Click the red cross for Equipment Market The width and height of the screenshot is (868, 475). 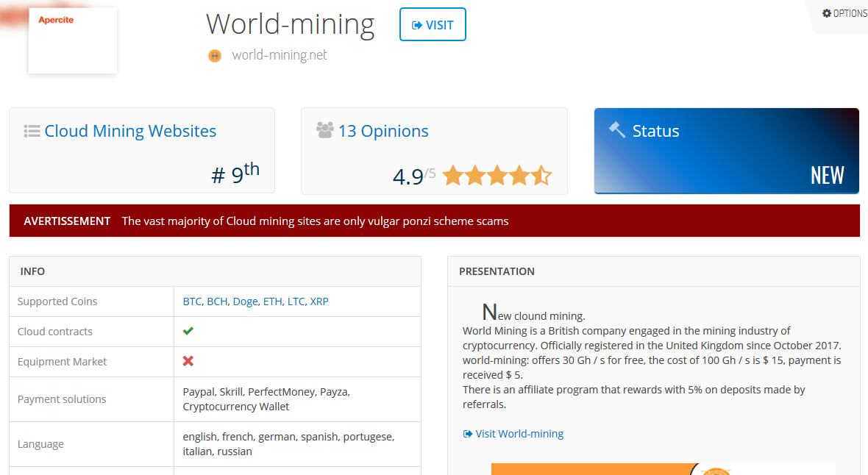(188, 361)
